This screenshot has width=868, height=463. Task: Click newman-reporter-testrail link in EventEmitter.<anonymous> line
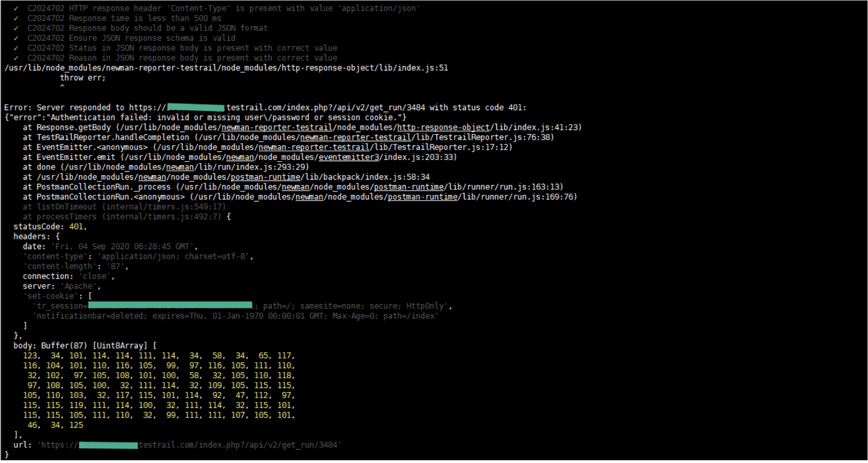(x=314, y=148)
